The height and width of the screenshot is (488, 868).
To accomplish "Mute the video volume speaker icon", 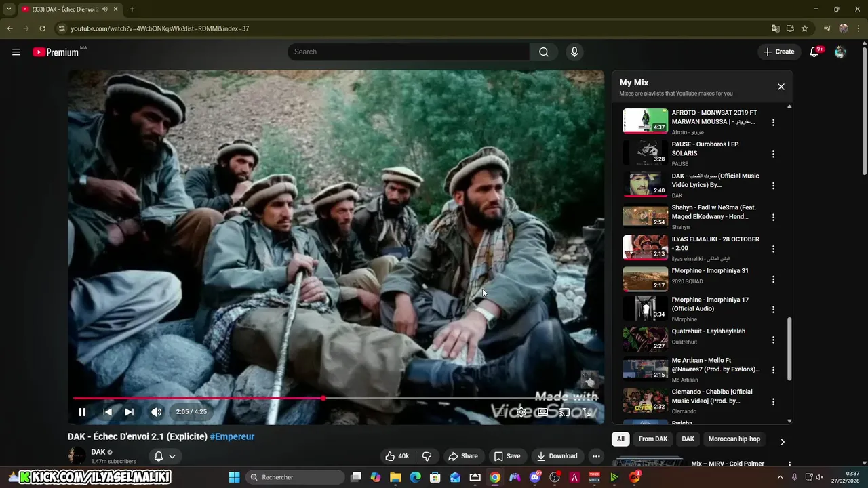I will pyautogui.click(x=156, y=412).
